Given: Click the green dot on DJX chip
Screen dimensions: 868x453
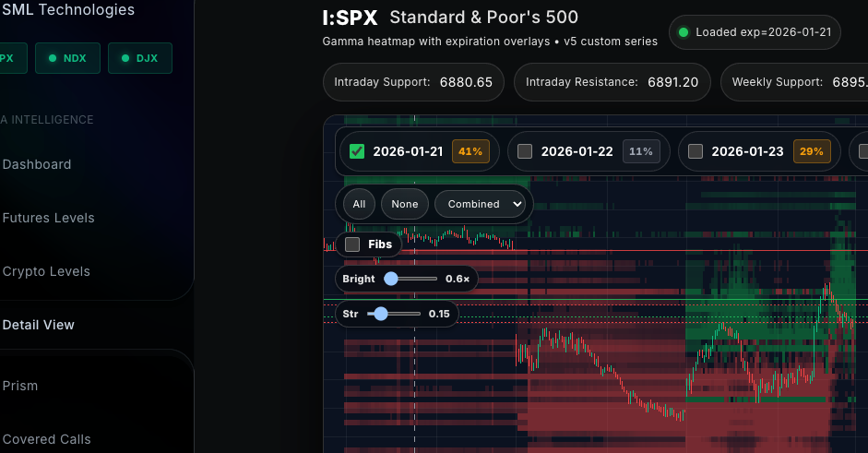Looking at the screenshot, I should point(125,58).
